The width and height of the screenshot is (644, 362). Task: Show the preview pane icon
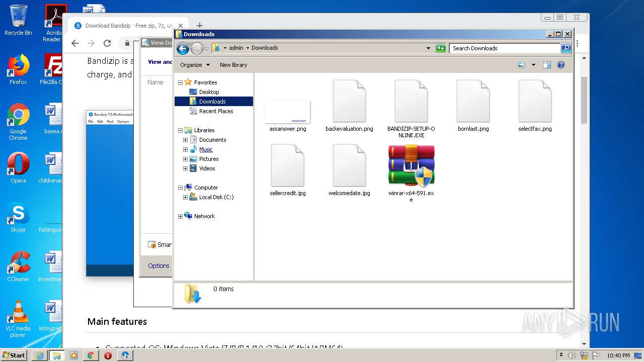pyautogui.click(x=547, y=65)
